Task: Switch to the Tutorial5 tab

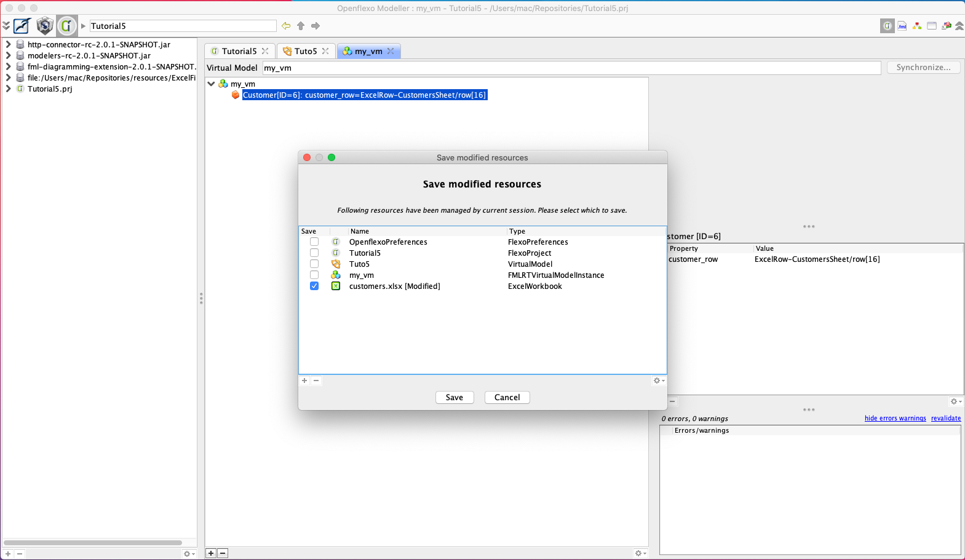Action: pyautogui.click(x=239, y=51)
